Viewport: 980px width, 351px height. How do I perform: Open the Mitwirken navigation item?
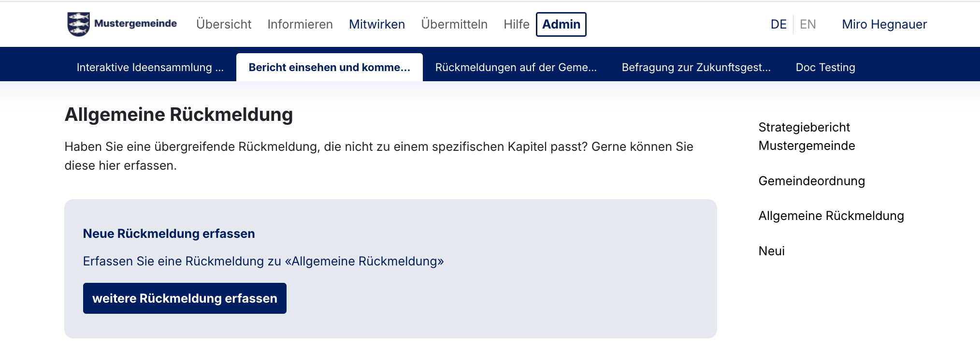(x=377, y=24)
